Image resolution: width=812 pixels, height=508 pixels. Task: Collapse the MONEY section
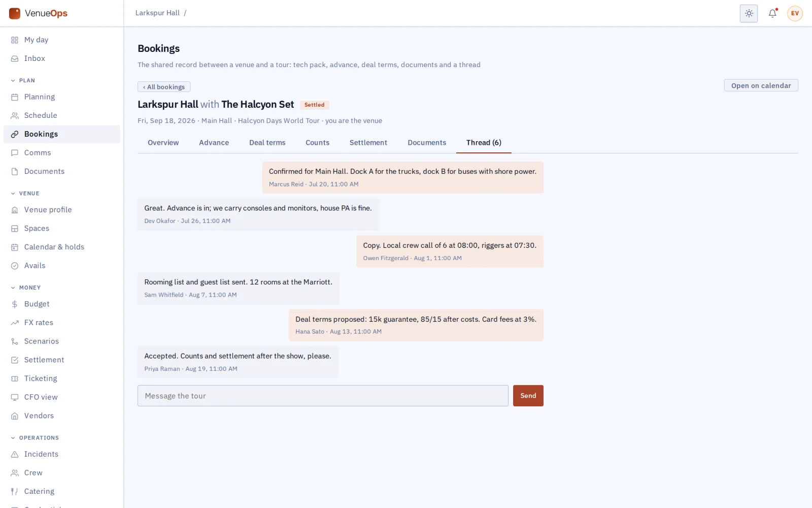(x=25, y=288)
